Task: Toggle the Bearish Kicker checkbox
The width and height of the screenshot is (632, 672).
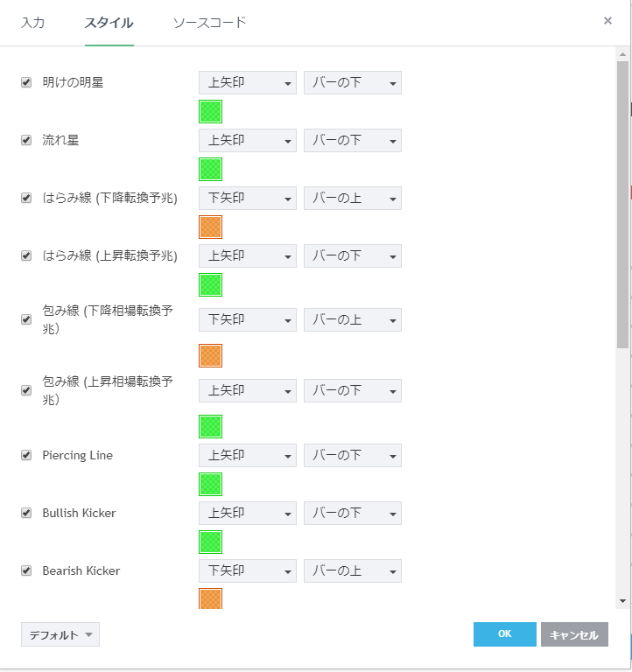Action: [x=26, y=571]
